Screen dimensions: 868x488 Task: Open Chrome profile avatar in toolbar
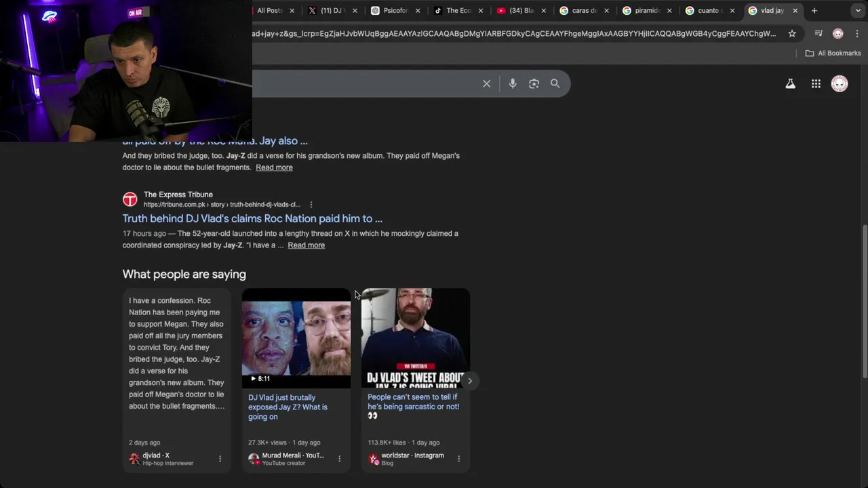[x=838, y=33]
